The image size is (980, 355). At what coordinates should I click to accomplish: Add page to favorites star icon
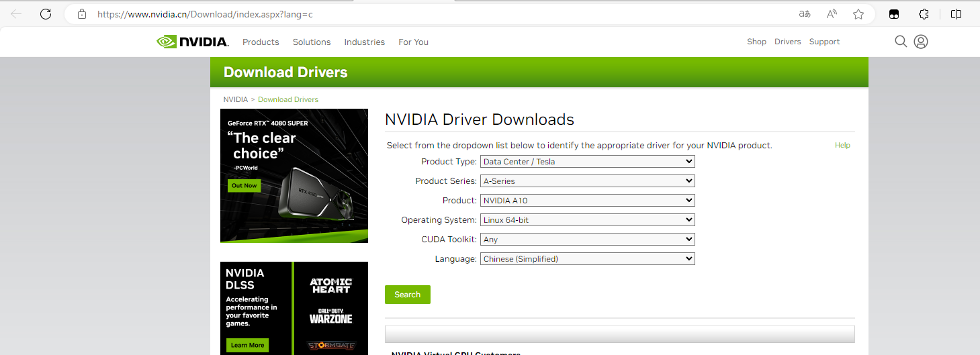[858, 13]
